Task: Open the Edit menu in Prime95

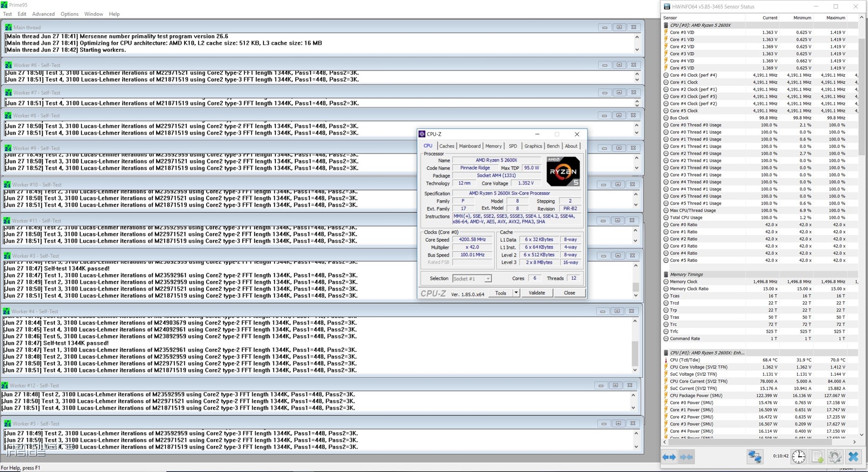Action: pos(22,14)
